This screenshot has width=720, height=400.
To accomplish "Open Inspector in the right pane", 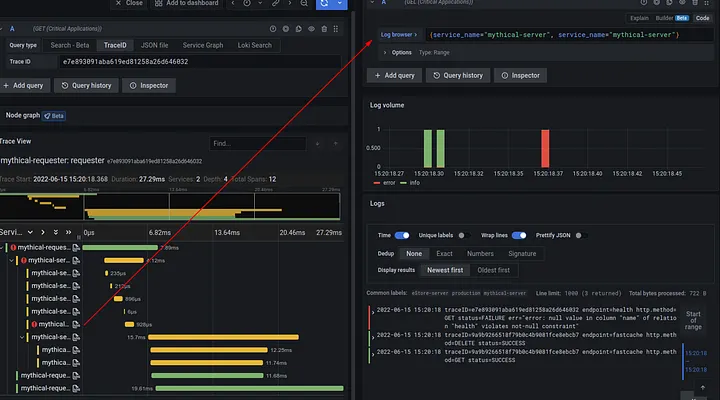I will point(521,75).
